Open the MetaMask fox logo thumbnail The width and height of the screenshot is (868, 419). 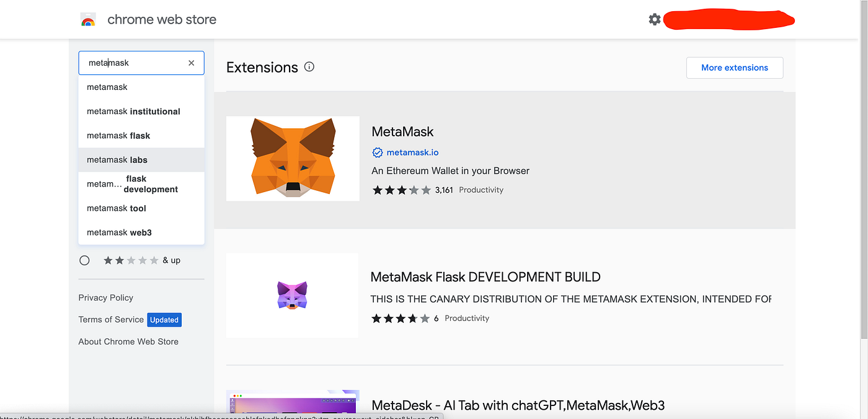(x=293, y=158)
